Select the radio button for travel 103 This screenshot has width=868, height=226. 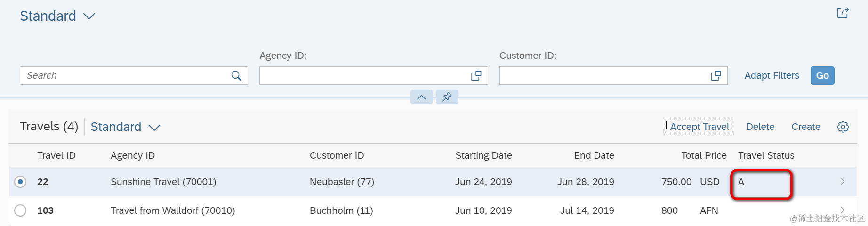20,210
